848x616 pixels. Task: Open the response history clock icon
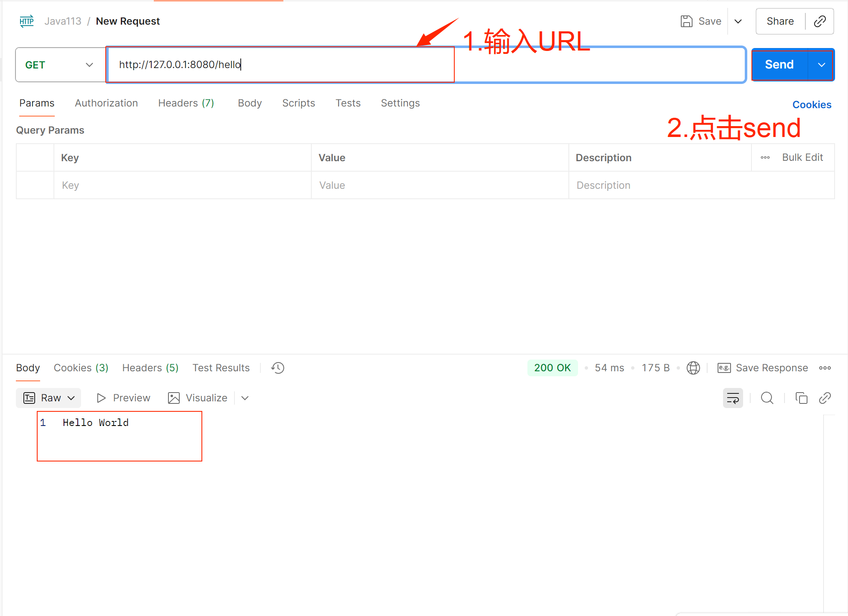(278, 368)
